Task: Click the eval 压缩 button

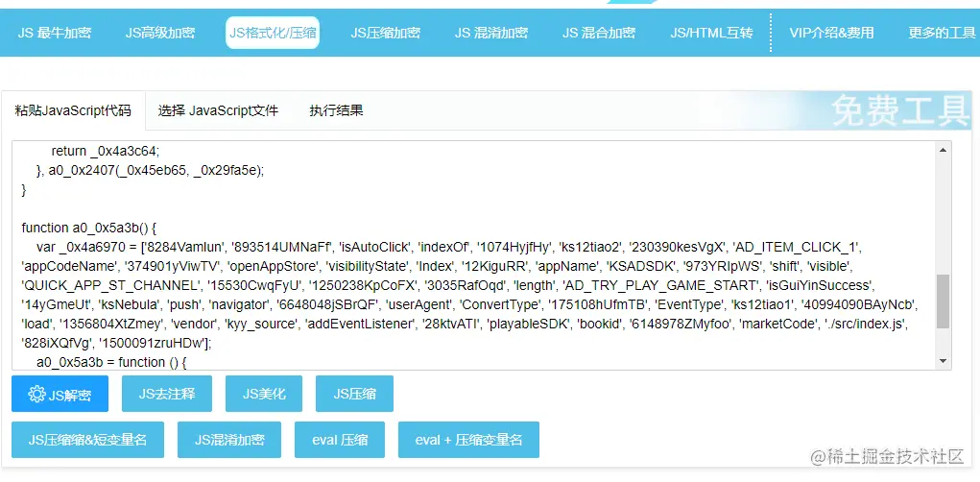Action: (x=340, y=440)
